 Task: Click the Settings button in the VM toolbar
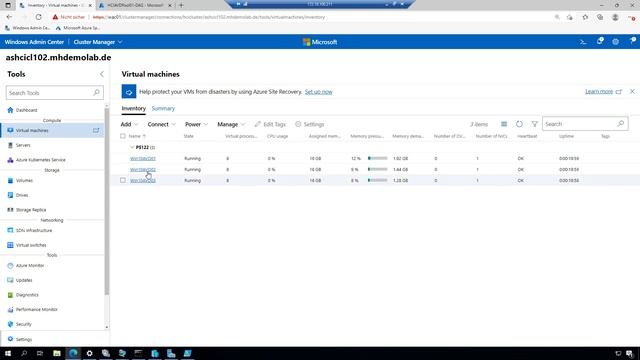[309, 124]
